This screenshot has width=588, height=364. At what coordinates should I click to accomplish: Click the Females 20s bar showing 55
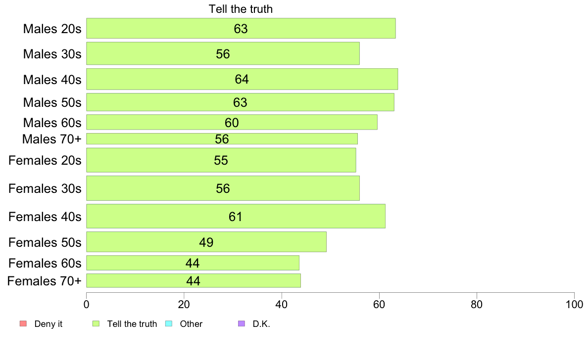coord(221,160)
